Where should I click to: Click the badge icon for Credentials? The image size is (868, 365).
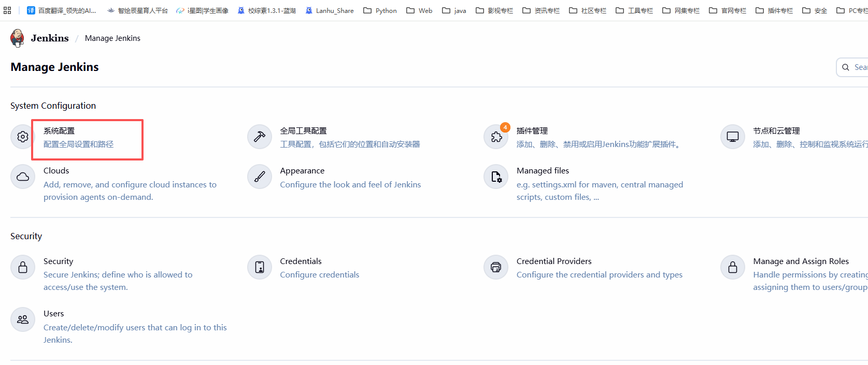point(260,267)
